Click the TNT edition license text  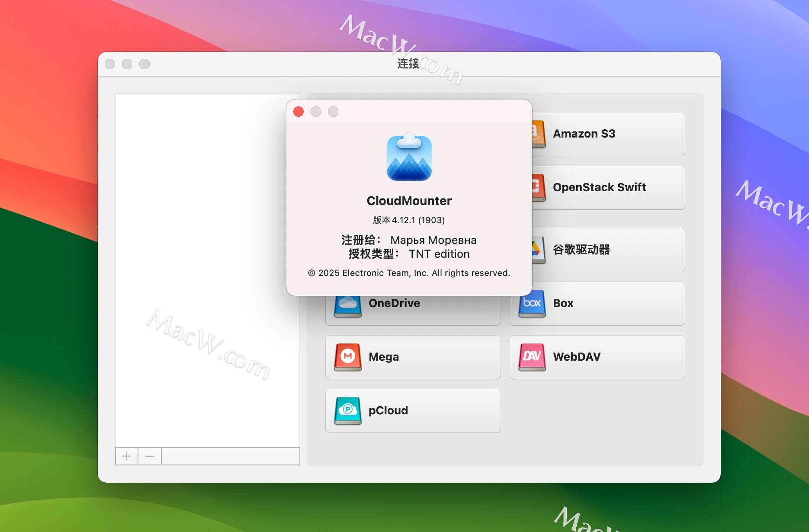pyautogui.click(x=439, y=254)
